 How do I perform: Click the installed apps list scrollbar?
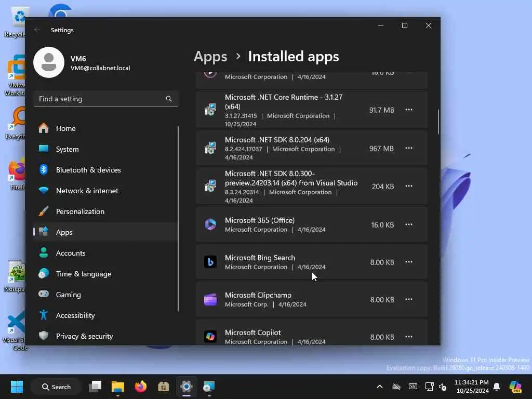pyautogui.click(x=438, y=122)
